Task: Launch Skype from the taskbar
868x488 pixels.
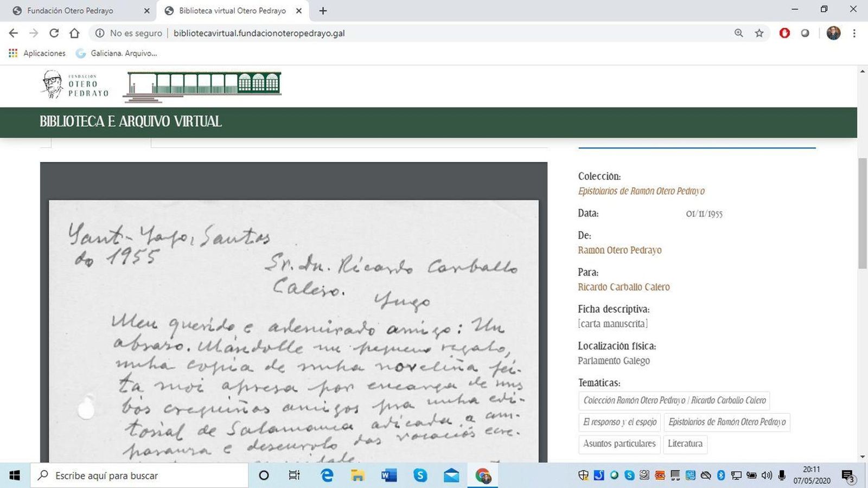Action: pos(420,476)
